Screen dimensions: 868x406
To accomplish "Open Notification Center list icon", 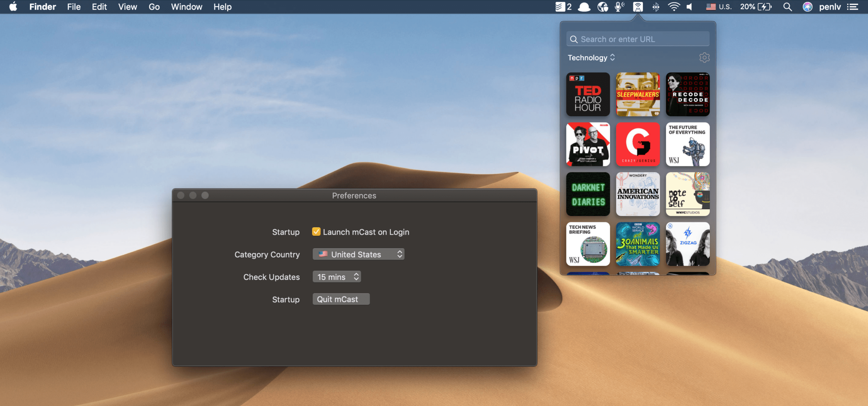I will (852, 7).
